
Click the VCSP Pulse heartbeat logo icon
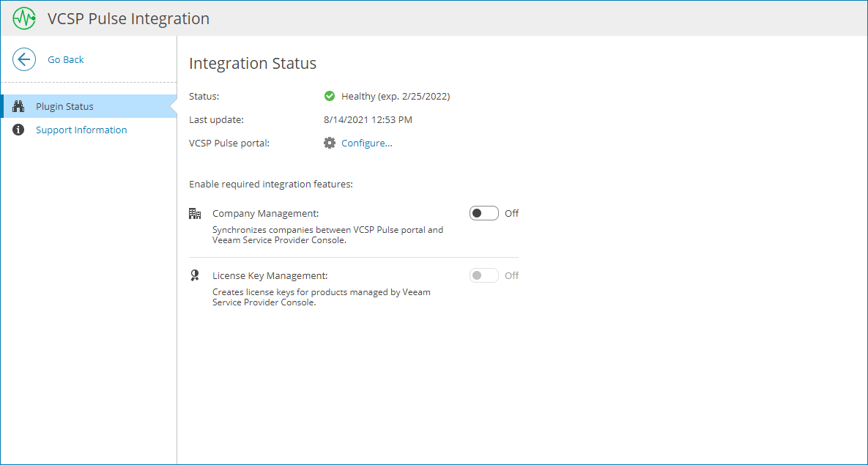click(x=24, y=18)
